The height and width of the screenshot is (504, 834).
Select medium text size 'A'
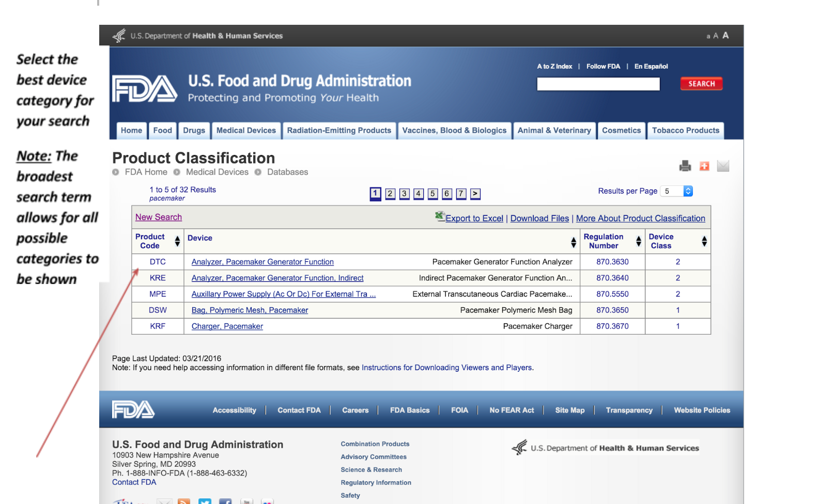pos(716,36)
